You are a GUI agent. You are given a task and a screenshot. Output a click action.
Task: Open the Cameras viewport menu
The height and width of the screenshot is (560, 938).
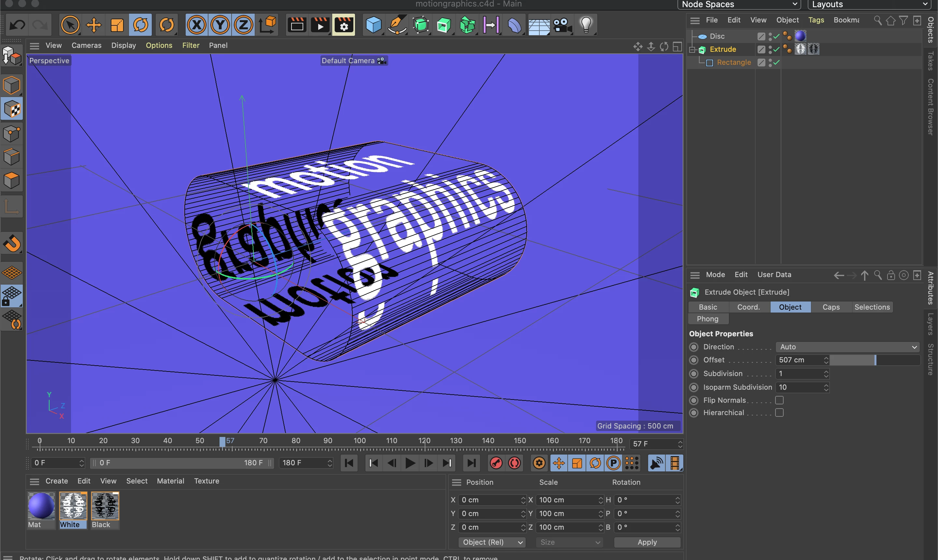pos(86,45)
